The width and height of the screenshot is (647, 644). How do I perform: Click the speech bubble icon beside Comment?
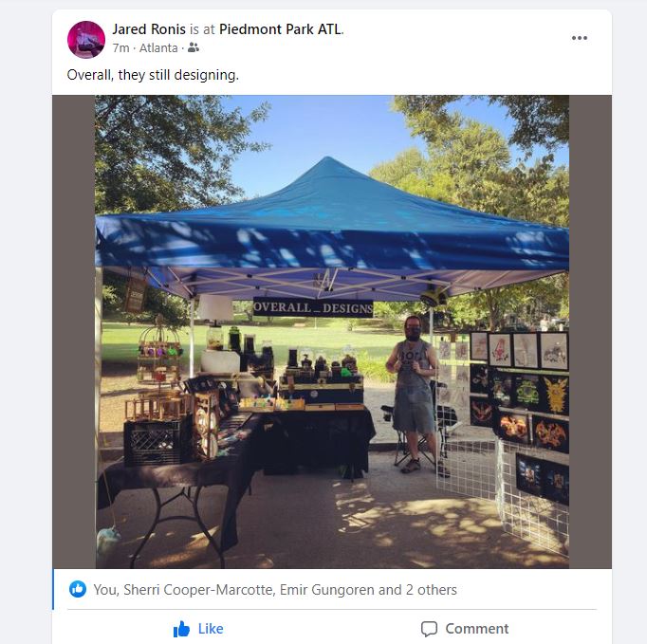[x=429, y=629]
